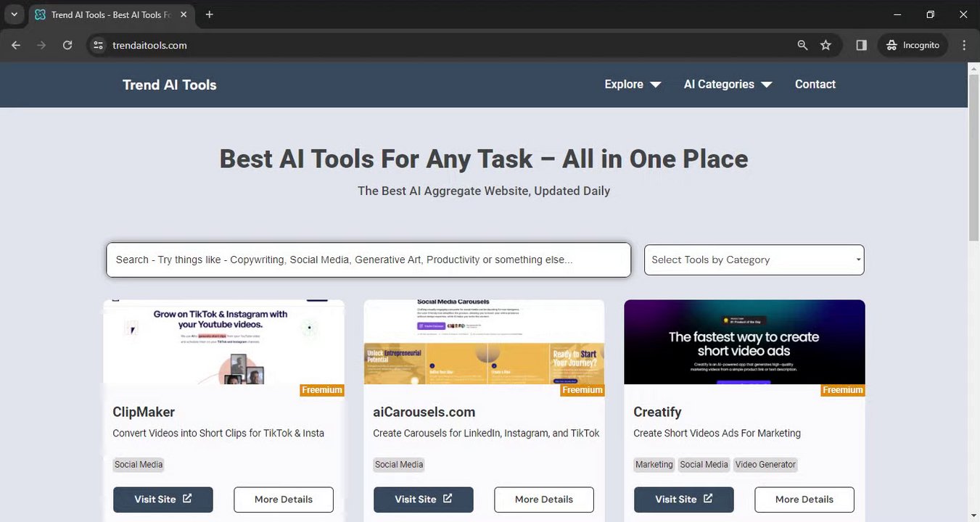Visit Site for Creatify
This screenshot has width=980, height=522.
684,500
